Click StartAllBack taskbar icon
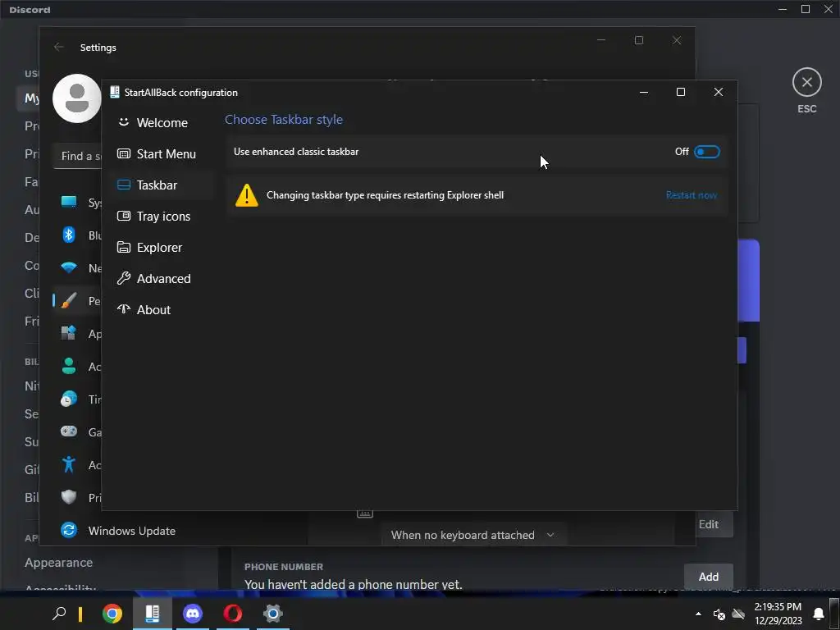The width and height of the screenshot is (840, 630). (x=152, y=614)
